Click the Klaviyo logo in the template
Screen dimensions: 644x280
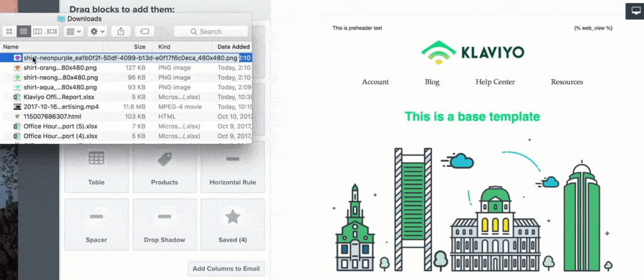pyautogui.click(x=472, y=53)
